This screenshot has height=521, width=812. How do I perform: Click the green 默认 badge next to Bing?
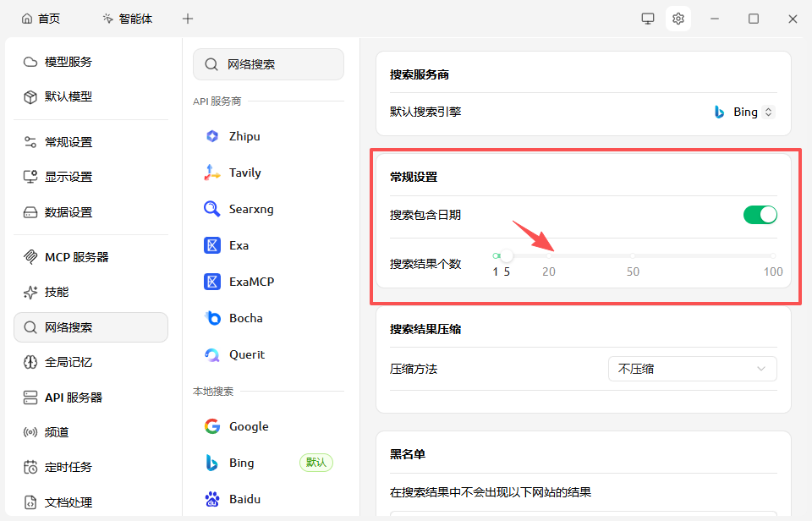click(x=315, y=463)
